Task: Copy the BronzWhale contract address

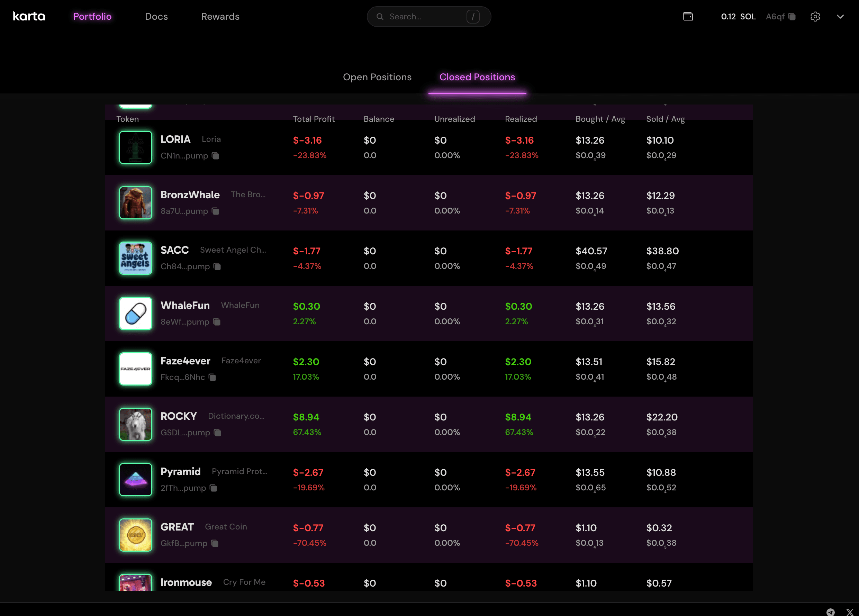Action: pos(216,211)
